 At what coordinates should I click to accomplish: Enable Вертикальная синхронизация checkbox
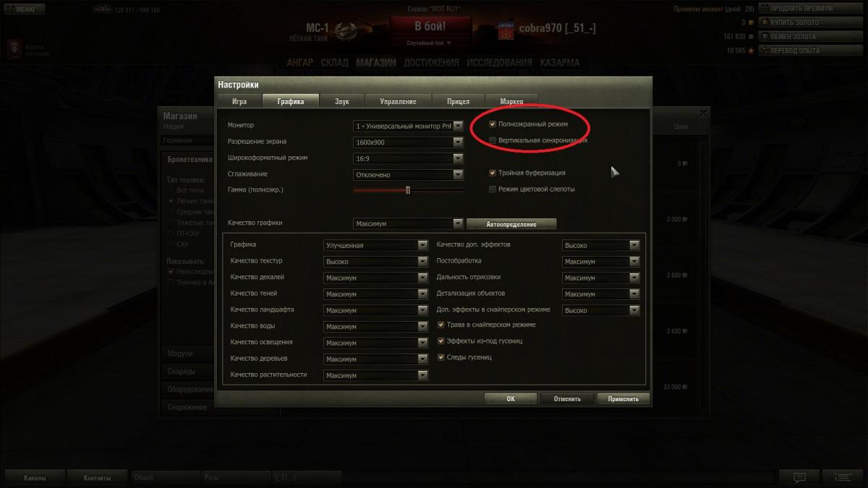[x=493, y=140]
